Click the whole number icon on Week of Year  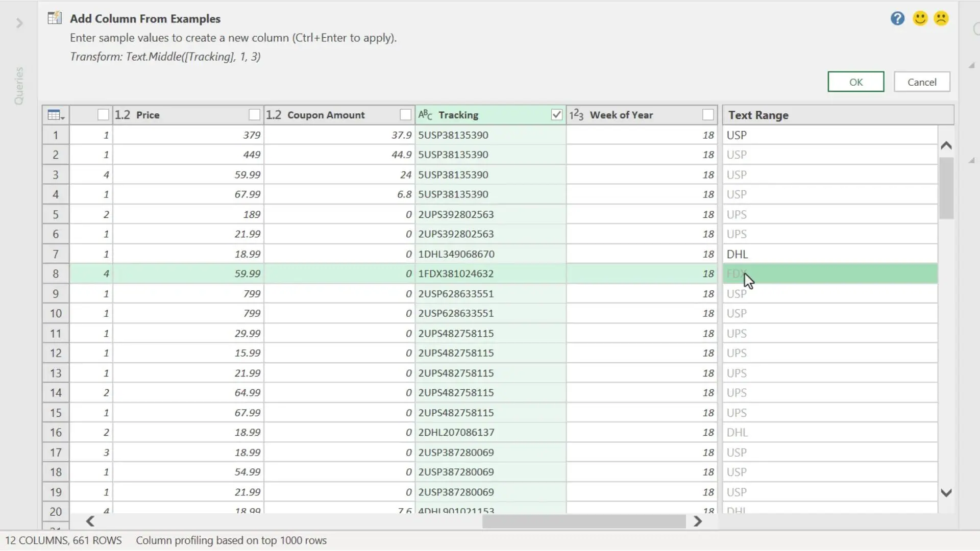coord(577,115)
